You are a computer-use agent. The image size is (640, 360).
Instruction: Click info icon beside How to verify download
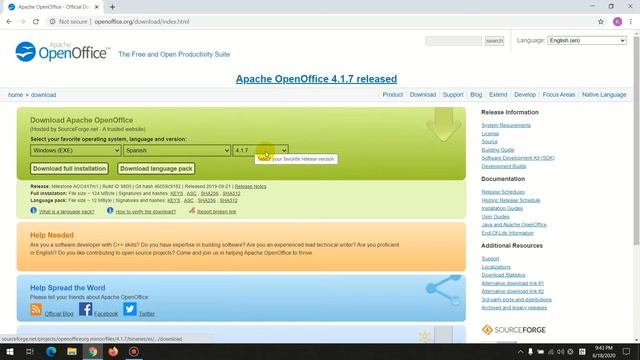coord(110,211)
